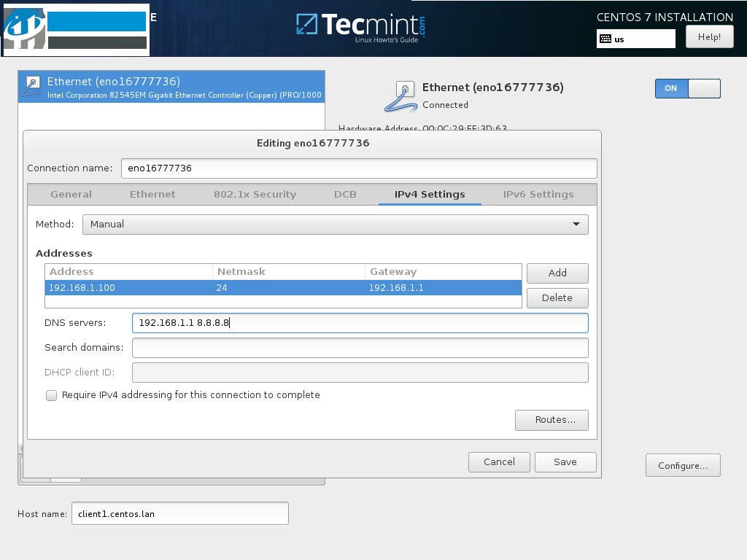Click the Configure button

tap(683, 464)
